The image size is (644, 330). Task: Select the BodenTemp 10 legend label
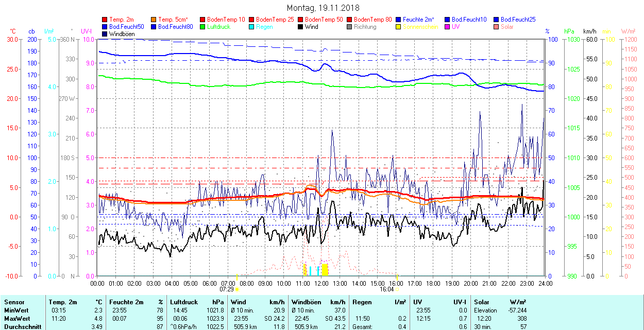pyautogui.click(x=226, y=20)
